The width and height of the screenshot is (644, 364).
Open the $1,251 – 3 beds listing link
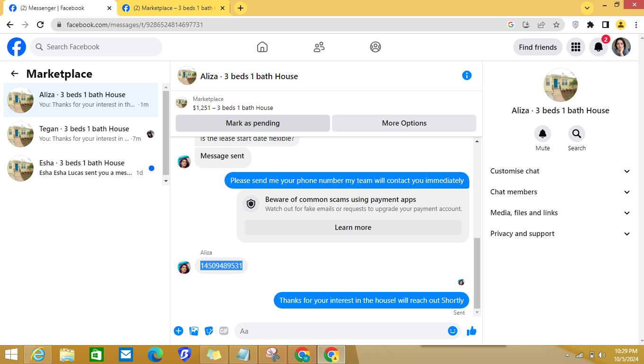233,108
